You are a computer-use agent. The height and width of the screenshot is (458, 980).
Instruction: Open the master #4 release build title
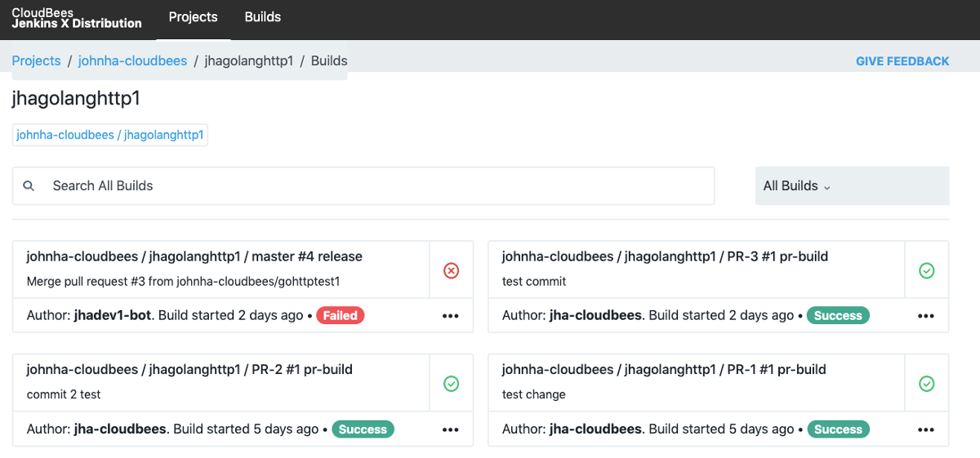194,256
